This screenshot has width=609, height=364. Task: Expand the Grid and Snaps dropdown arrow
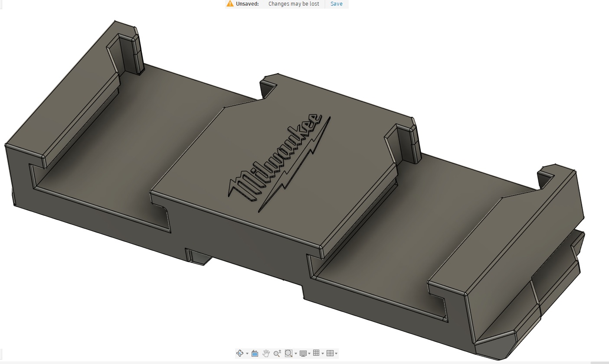pos(323,354)
